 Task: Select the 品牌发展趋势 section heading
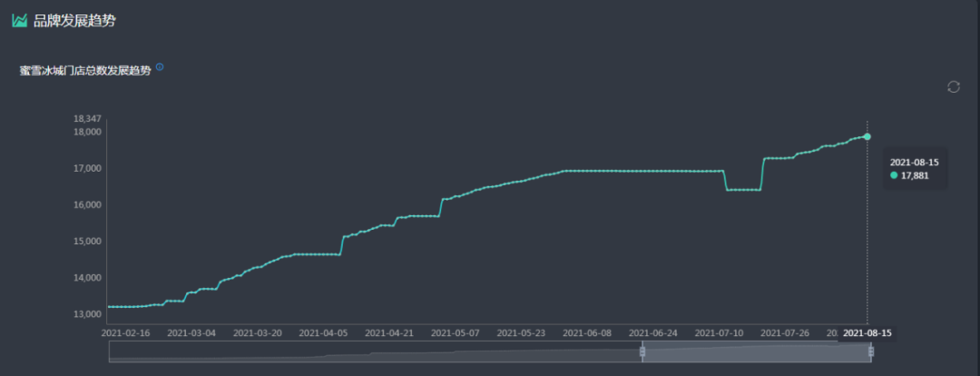click(x=74, y=21)
